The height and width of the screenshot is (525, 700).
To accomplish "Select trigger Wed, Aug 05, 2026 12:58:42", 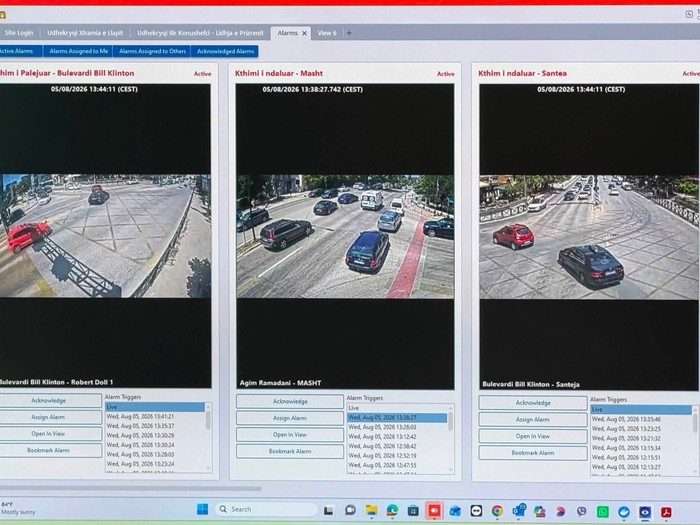I will pos(397,446).
